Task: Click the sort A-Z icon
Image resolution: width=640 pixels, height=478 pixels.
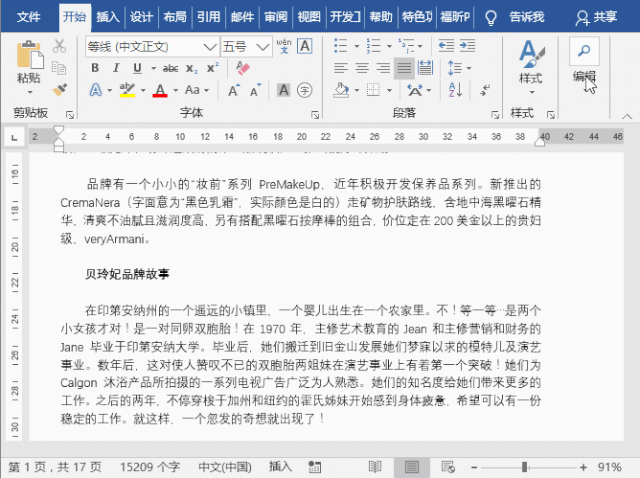Action: pos(455,90)
